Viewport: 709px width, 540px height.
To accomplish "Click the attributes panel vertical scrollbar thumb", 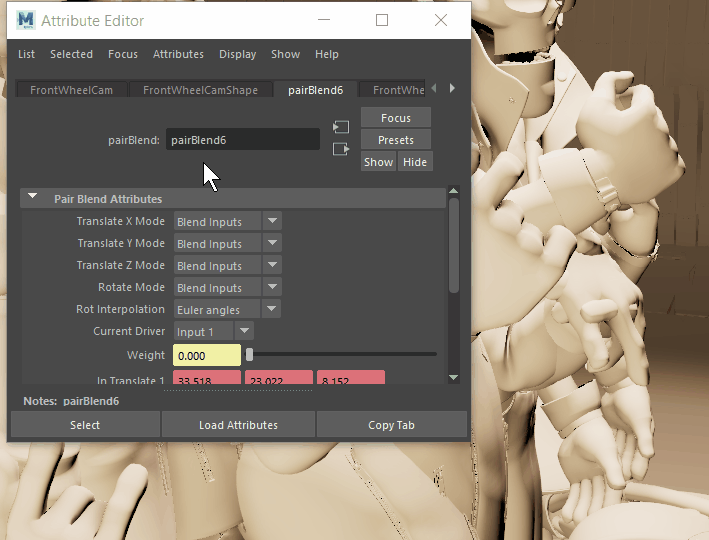I will click(x=454, y=244).
